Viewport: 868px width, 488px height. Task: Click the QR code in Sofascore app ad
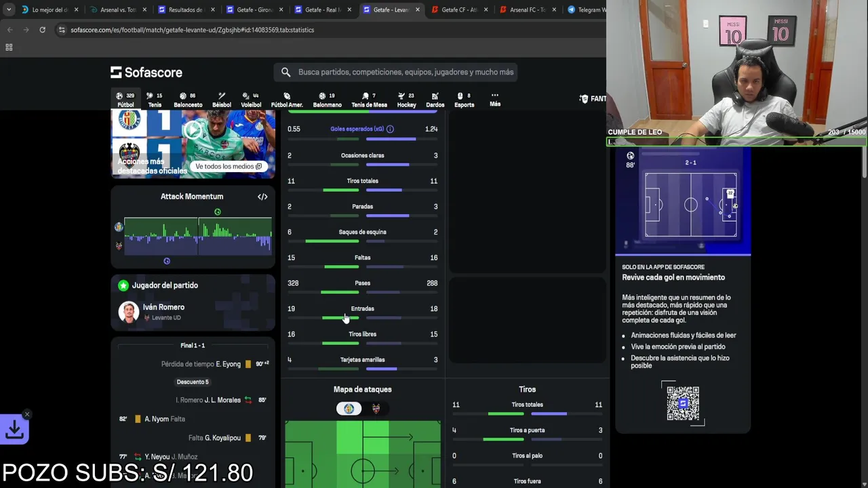[682, 403]
